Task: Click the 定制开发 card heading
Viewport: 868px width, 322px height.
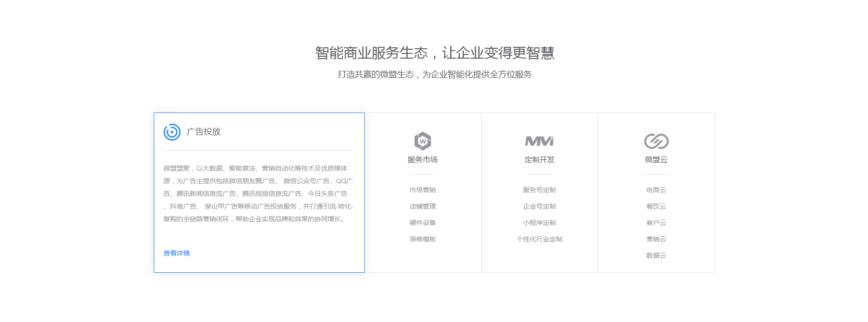Action: tap(539, 160)
